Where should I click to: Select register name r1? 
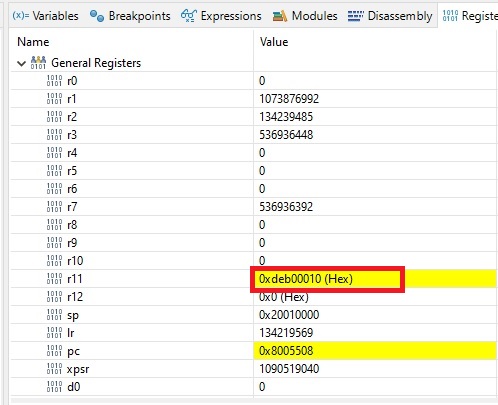[72, 99]
